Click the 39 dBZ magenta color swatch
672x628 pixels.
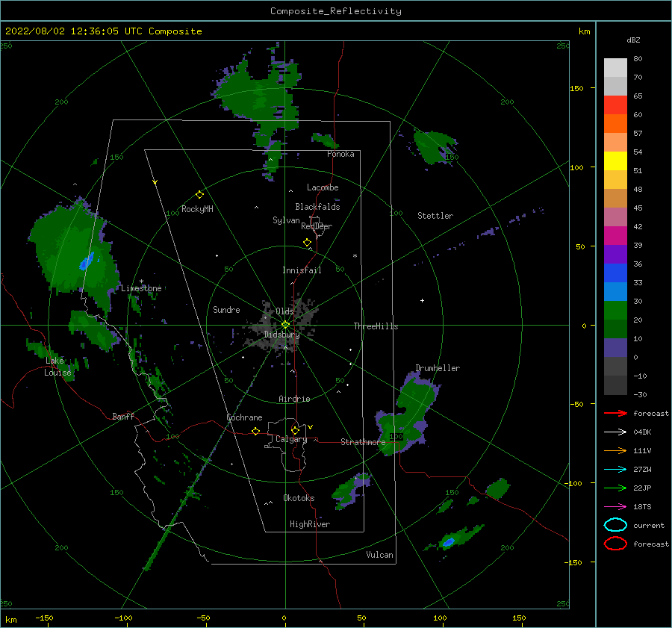(x=615, y=235)
